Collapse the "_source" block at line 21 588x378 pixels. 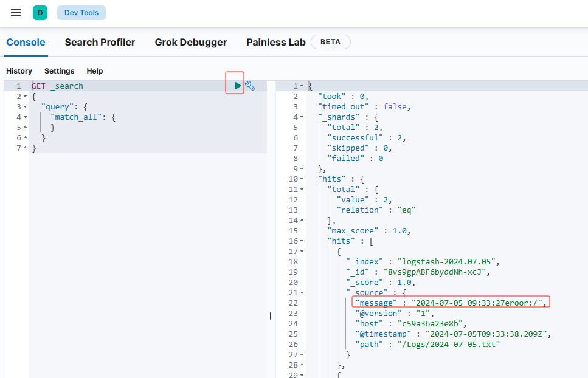click(302, 292)
